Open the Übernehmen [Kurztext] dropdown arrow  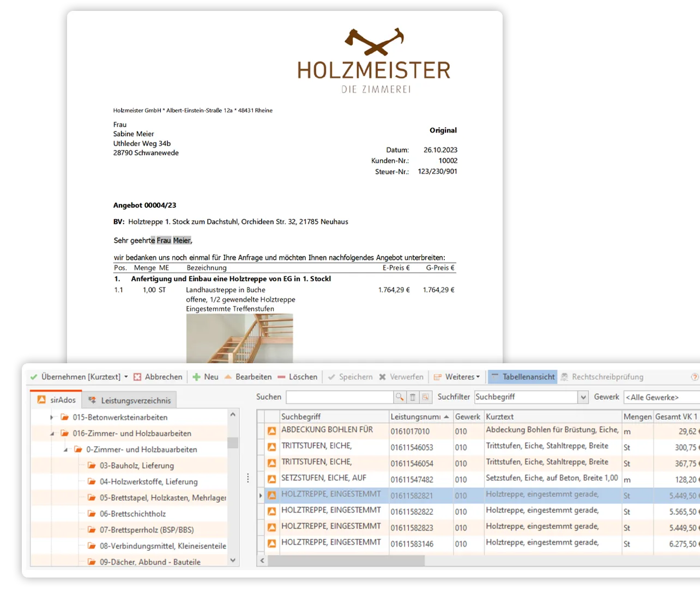126,377
